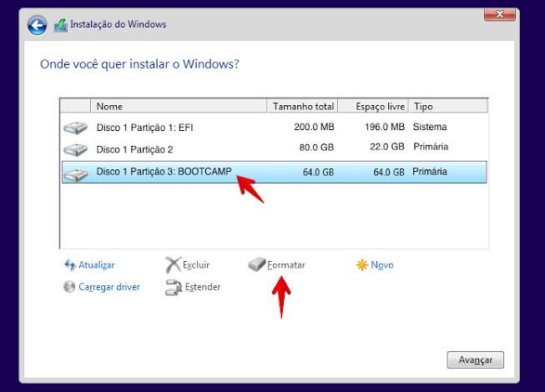545x392 pixels.
Task: Click the 22.0 GB free space cell
Action: click(387, 147)
